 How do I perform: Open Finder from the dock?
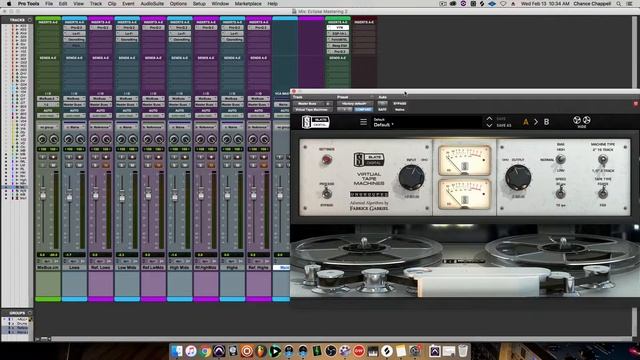click(x=177, y=351)
